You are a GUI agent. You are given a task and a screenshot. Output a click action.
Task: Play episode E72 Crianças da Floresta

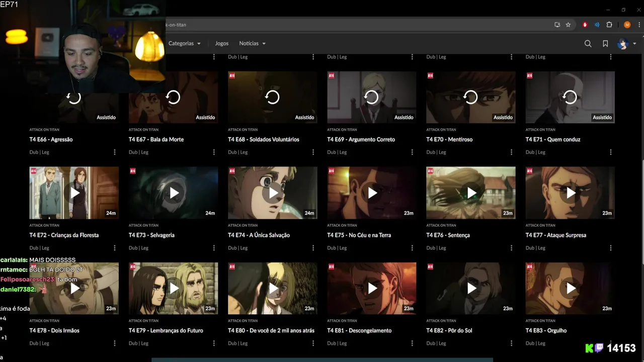[74, 193]
